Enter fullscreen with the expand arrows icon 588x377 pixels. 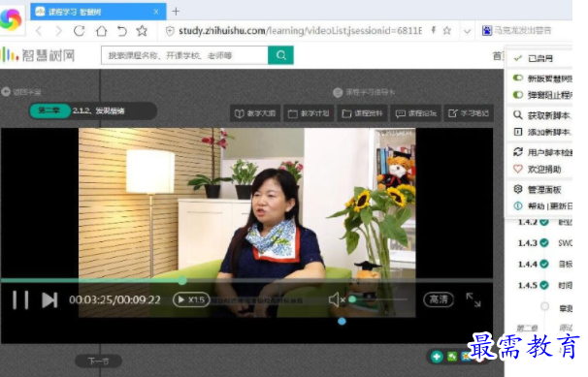(x=474, y=299)
